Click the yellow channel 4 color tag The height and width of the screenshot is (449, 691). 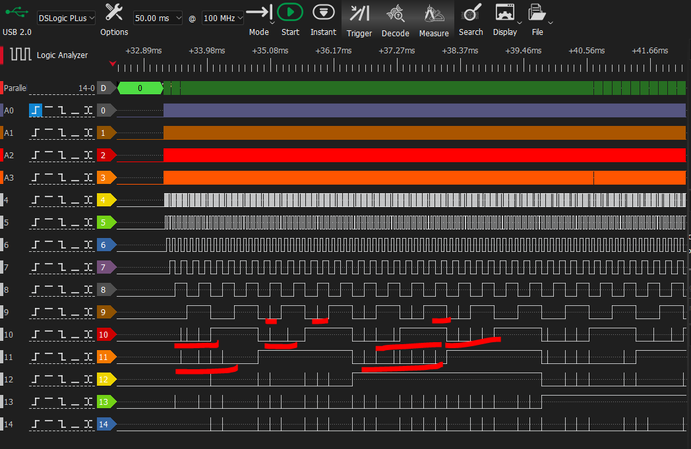[x=106, y=200]
